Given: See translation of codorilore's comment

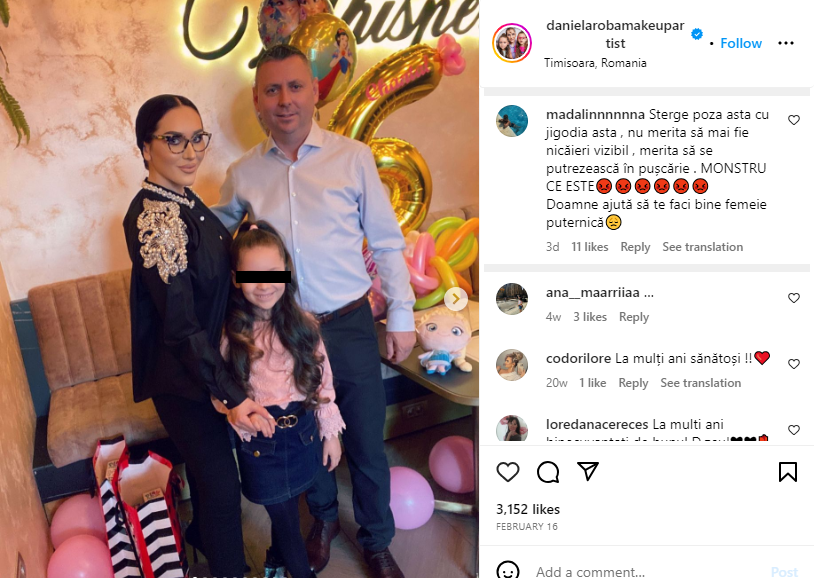Looking at the screenshot, I should pos(700,383).
